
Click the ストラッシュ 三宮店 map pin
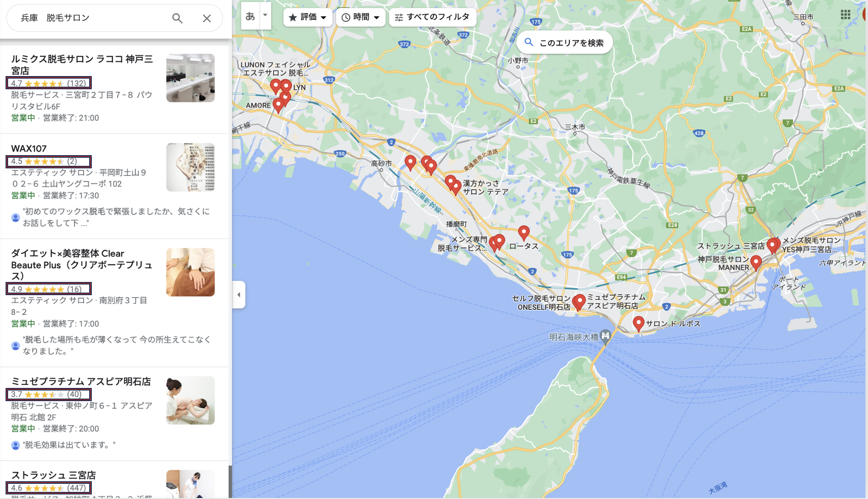click(772, 246)
